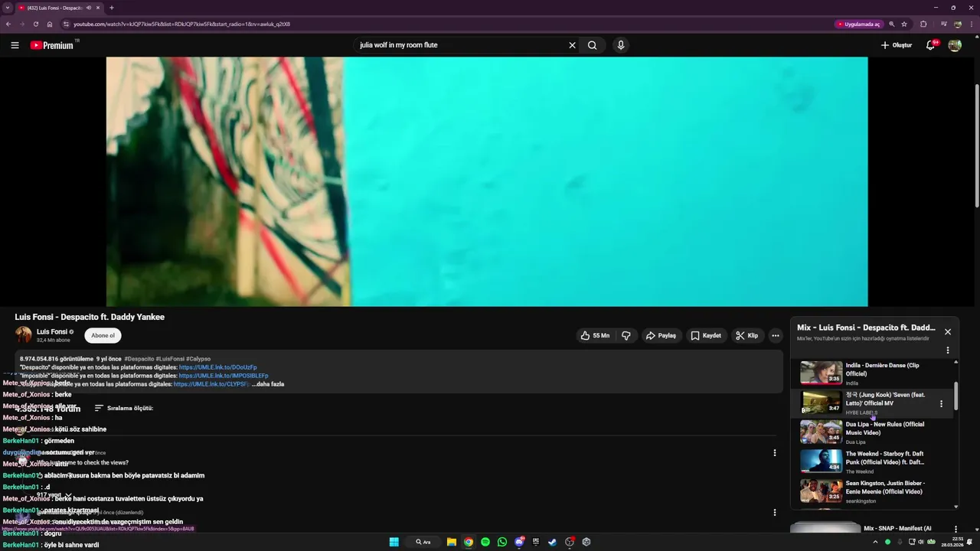Open Chrome extensions puzzle icon
Viewport: 980px width, 551px height.
pos(923,24)
